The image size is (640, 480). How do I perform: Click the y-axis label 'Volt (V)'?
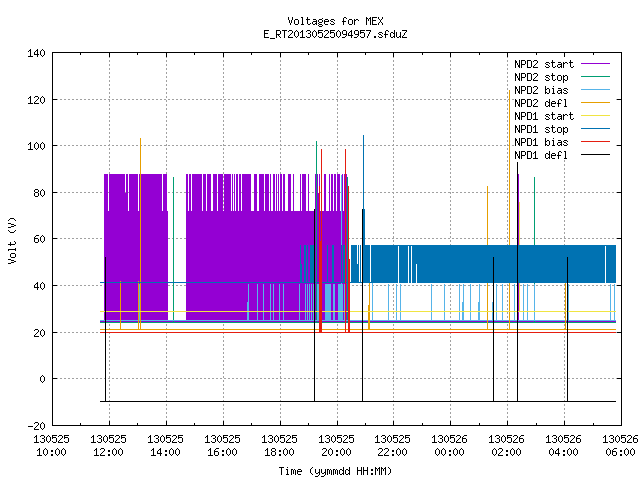pyautogui.click(x=13, y=240)
